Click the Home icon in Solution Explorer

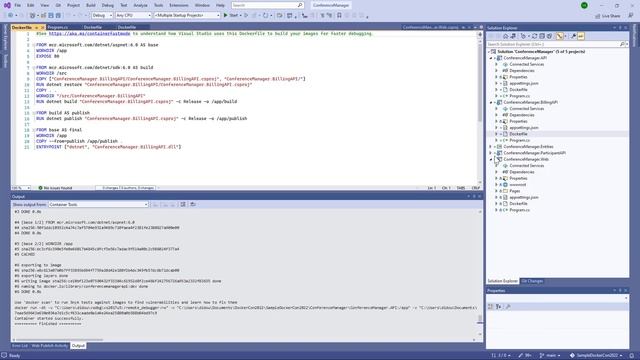[505, 36]
